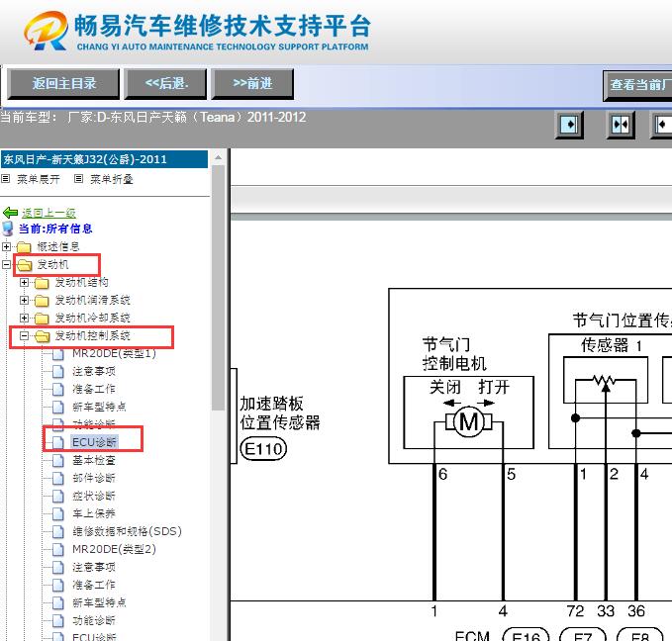Click the double-arrow split pane icon
Image resolution: width=672 pixels, height=641 pixels.
click(621, 125)
